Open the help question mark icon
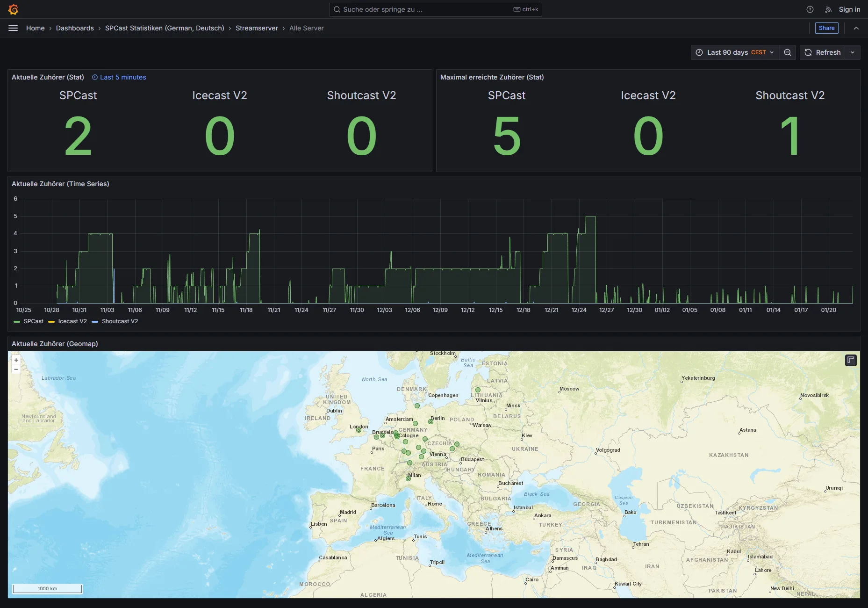The width and height of the screenshot is (868, 608). click(x=810, y=9)
